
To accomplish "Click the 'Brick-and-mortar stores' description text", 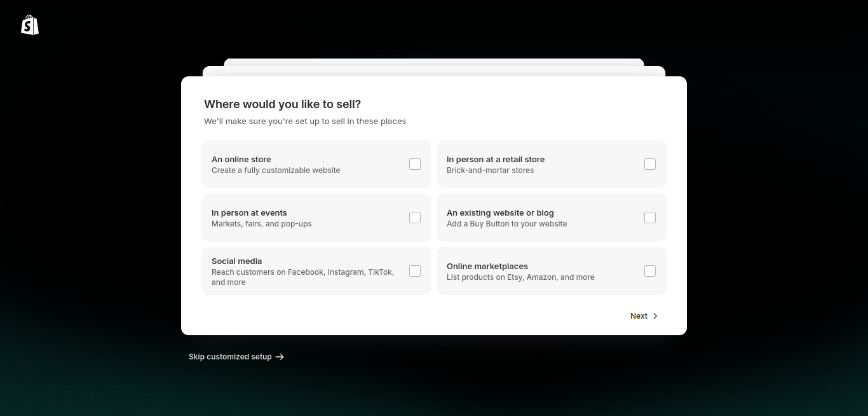I will (490, 170).
